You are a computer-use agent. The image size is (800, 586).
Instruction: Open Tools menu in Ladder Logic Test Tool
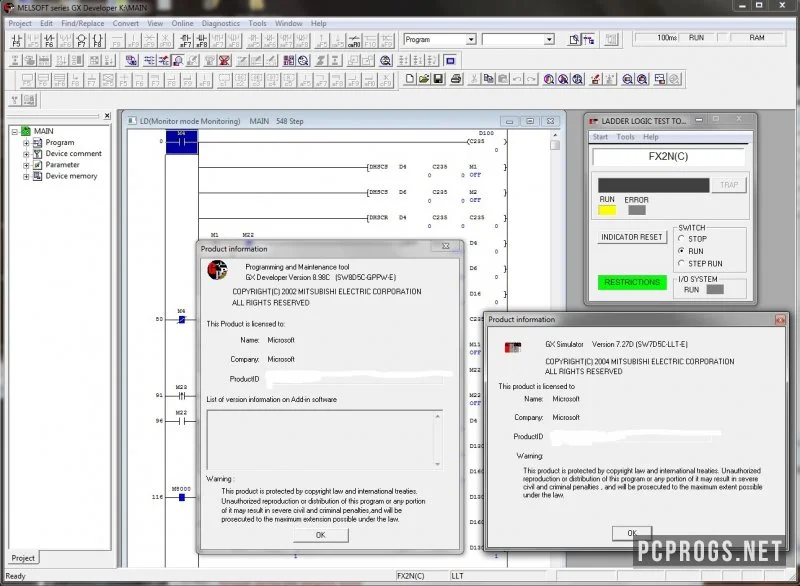point(625,137)
